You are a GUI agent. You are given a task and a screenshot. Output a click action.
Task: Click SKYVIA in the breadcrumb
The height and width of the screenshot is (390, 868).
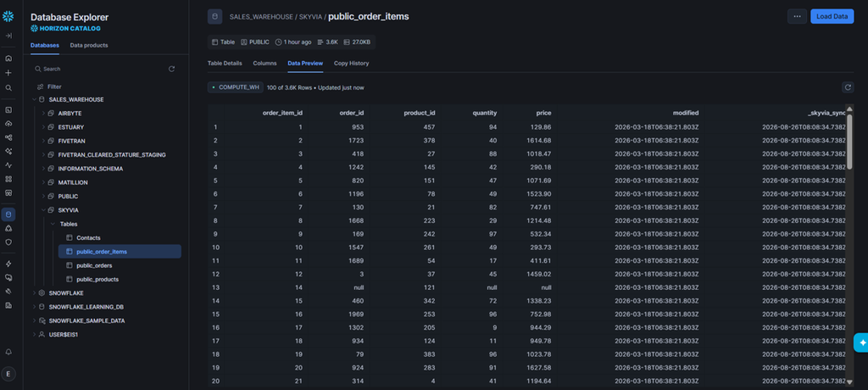[310, 17]
